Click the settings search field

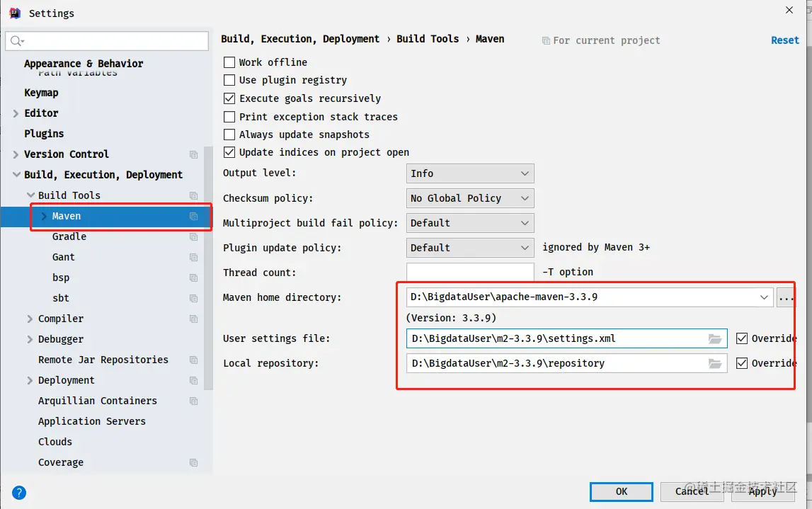coord(107,41)
